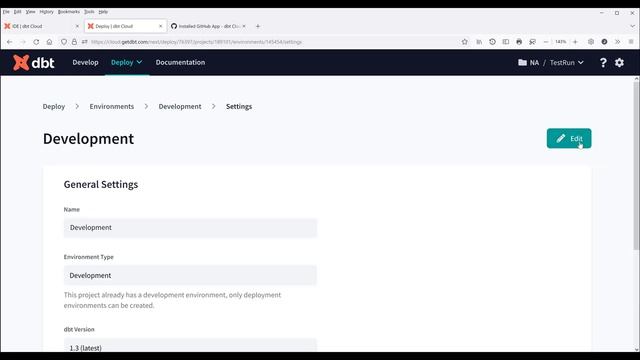Open the browser extensions overflow chevrons
The image size is (640, 360).
coord(618,42)
